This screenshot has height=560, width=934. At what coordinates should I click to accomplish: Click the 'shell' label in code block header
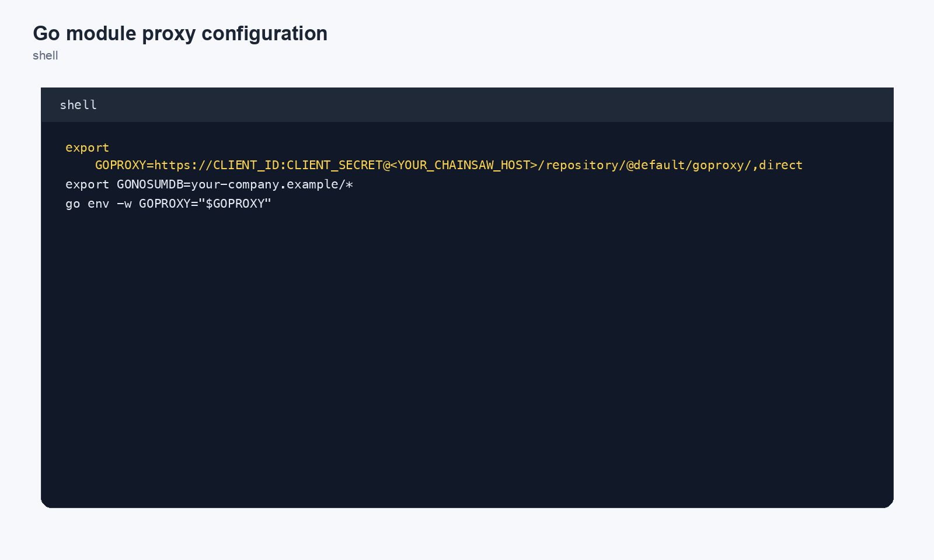78,105
